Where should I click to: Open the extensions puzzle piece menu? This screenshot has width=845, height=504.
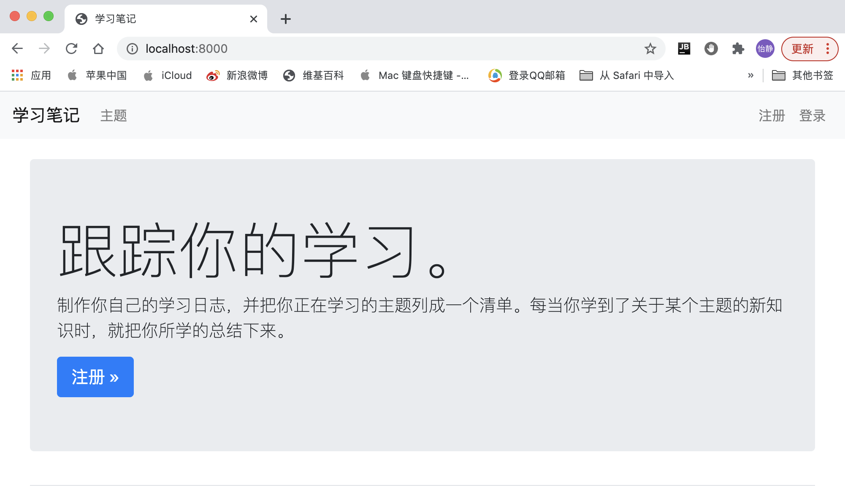(x=738, y=49)
